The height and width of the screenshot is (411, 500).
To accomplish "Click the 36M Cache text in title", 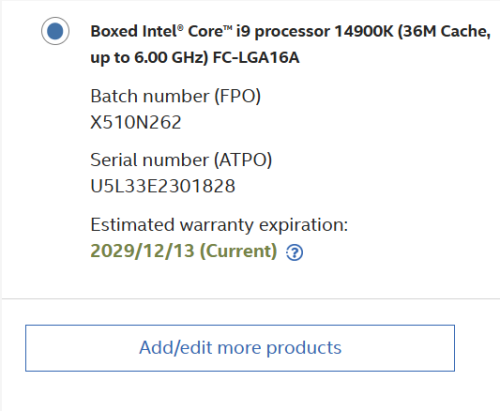I will pos(446,31).
